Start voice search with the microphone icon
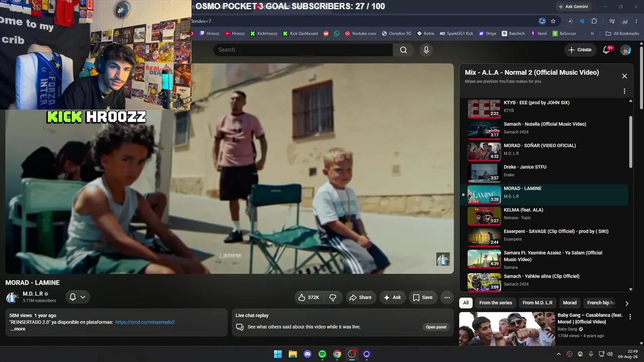This screenshot has height=362, width=644. 426,50
